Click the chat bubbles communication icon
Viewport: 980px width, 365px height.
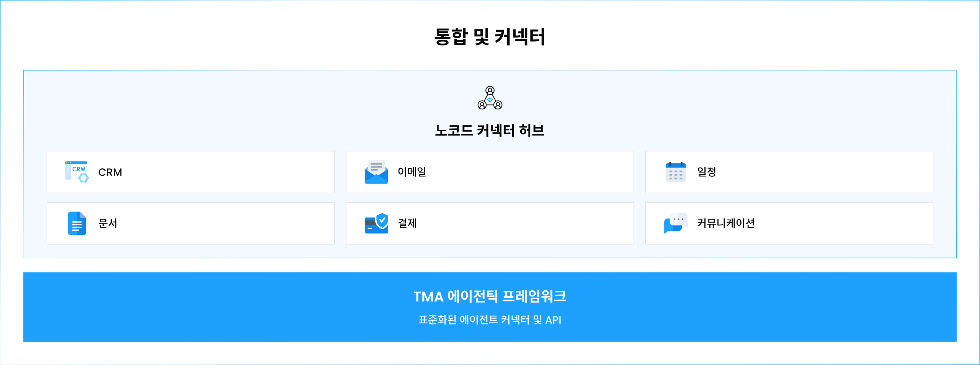coord(676,223)
